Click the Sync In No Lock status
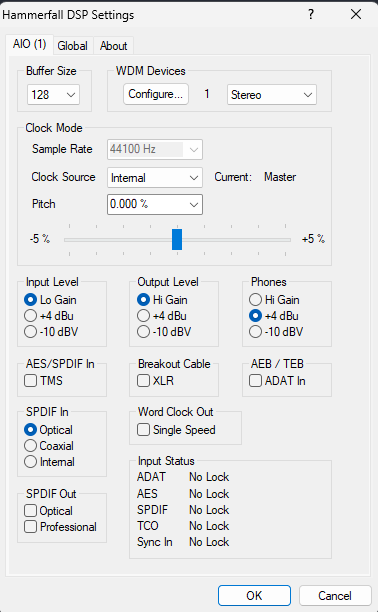The width and height of the screenshot is (378, 612). coord(209,542)
